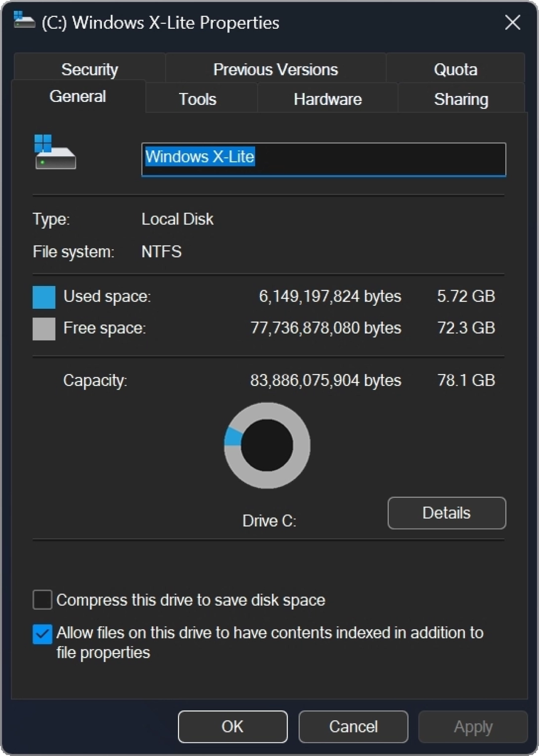Image resolution: width=539 pixels, height=756 pixels.
Task: Click the '6,149,197,824 bytes' used space value
Action: click(330, 296)
